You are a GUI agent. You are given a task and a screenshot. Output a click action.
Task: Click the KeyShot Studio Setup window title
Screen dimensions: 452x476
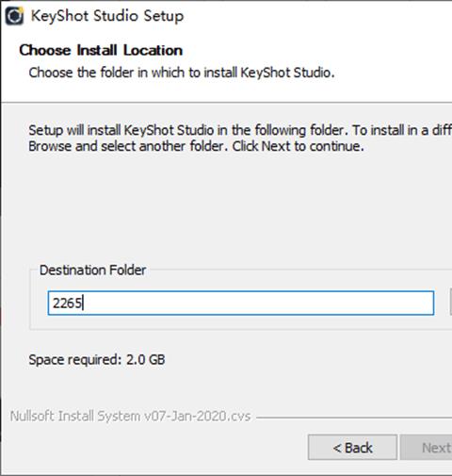click(x=107, y=16)
